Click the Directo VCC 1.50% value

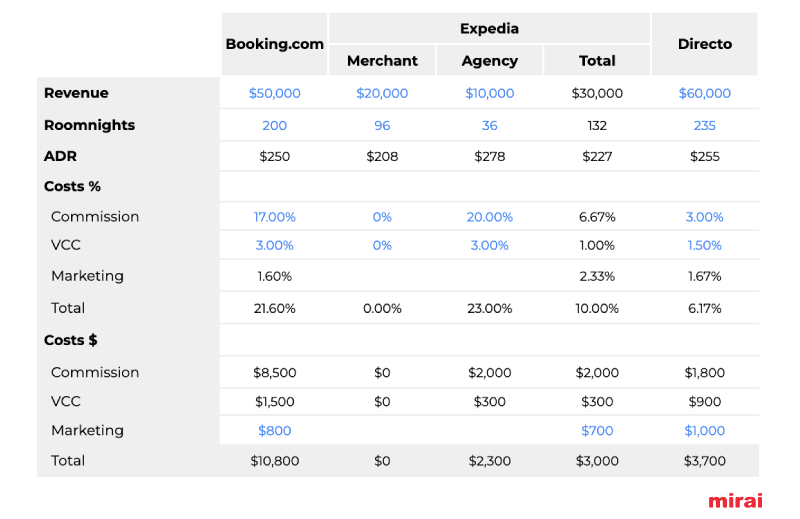(x=705, y=245)
